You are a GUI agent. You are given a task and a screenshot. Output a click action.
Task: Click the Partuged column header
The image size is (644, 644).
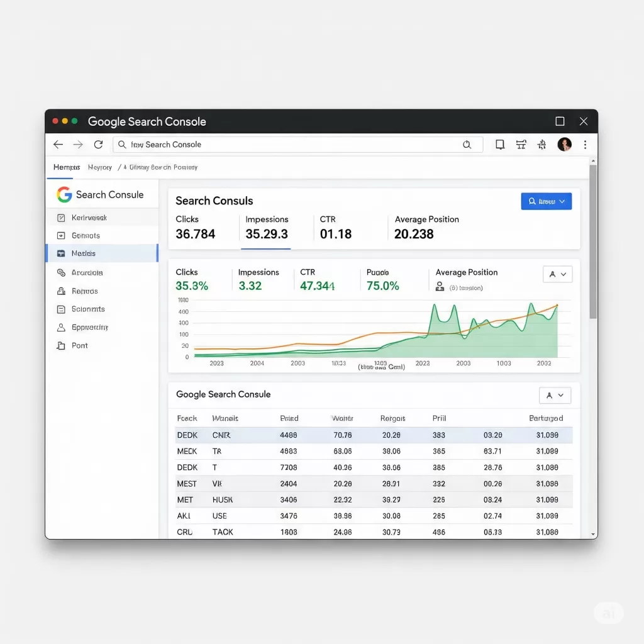coord(546,418)
